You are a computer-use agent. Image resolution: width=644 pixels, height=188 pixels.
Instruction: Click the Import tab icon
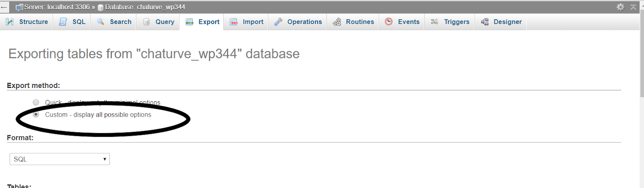pyautogui.click(x=233, y=22)
